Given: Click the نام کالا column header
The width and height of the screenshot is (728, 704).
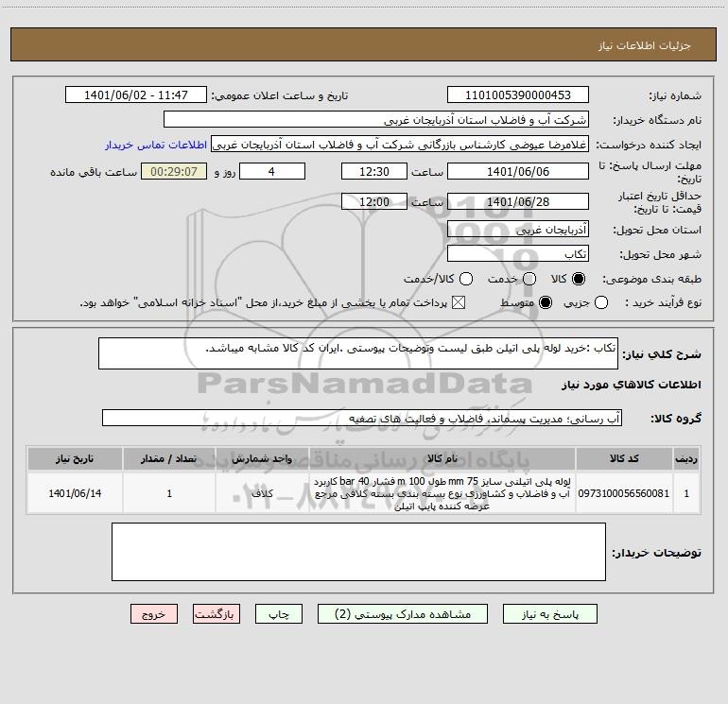Looking at the screenshot, I should pyautogui.click(x=442, y=458).
